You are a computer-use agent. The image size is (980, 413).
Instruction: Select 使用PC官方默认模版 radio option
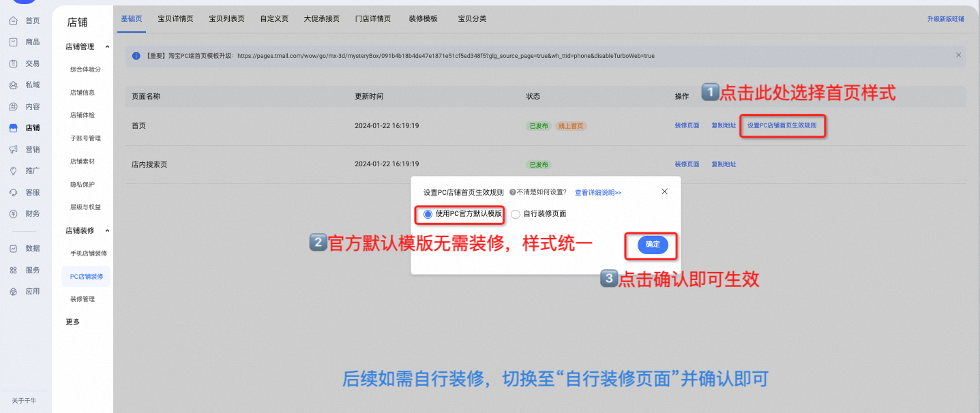[x=428, y=214]
